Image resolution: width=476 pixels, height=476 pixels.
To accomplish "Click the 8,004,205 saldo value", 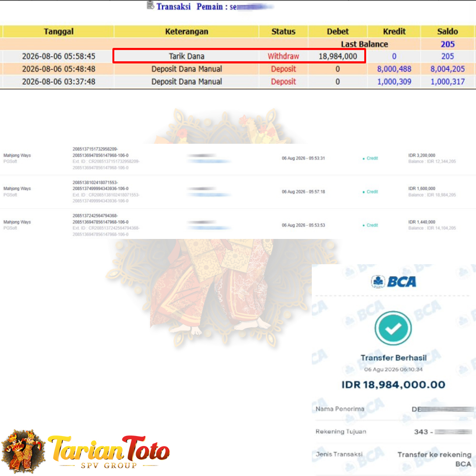I will (447, 69).
